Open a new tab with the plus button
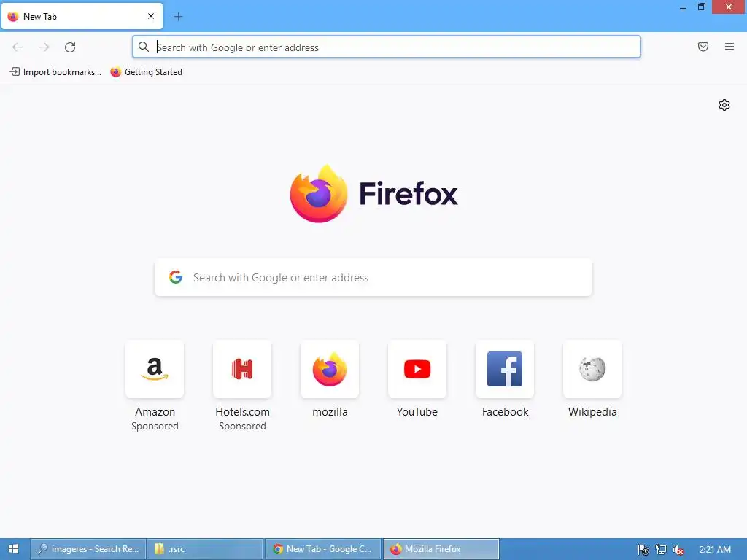Viewport: 747px width, 560px height. tap(178, 17)
